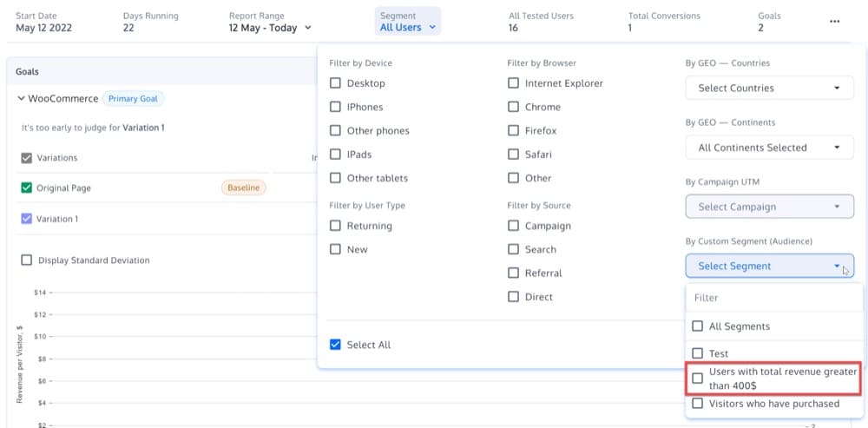Screen dimensions: 868x428
Task: Open the Select Campaign UTM dropdown
Action: pos(769,207)
